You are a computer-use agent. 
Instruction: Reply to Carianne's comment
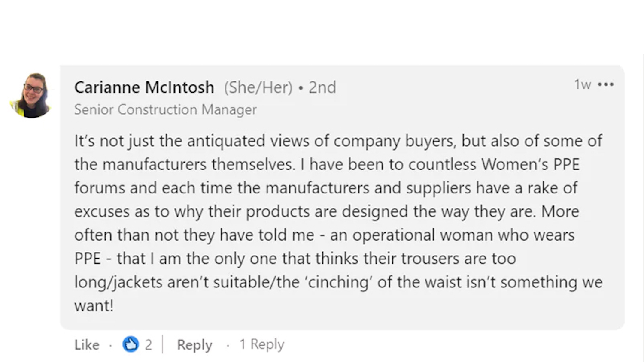194,344
